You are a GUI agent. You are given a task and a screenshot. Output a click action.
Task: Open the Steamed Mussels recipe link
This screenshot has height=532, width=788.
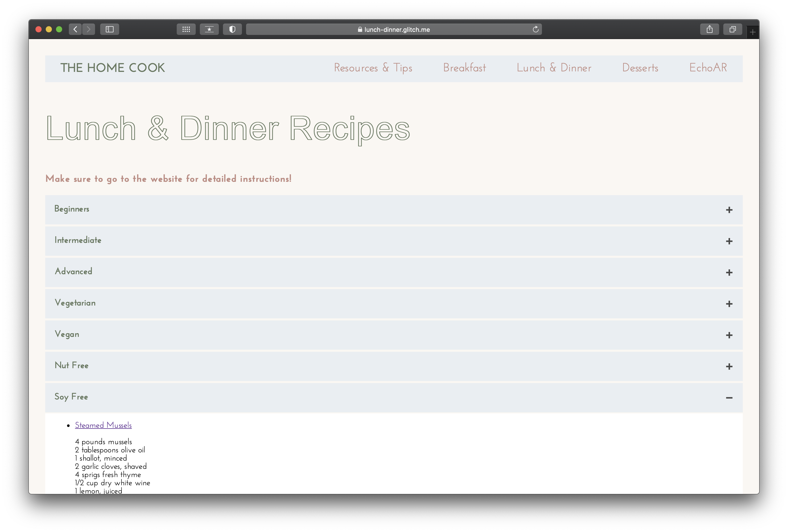(x=103, y=425)
